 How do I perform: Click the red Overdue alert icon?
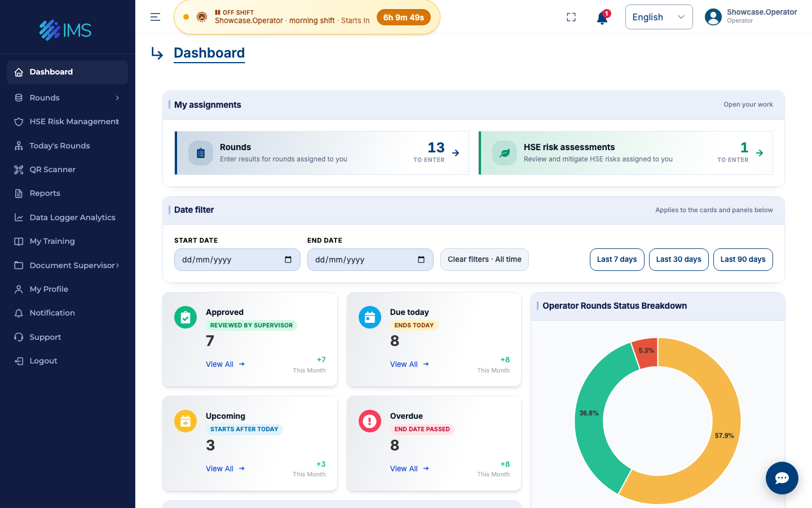click(370, 421)
